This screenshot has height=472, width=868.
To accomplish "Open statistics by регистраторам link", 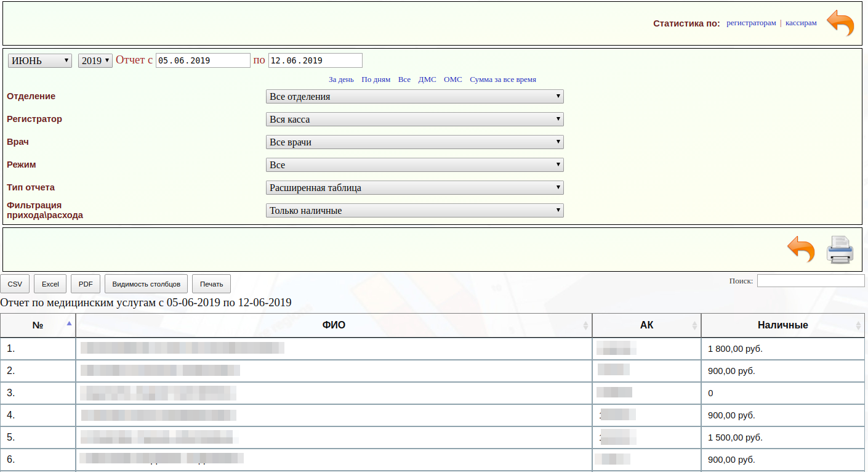I will click(x=751, y=23).
